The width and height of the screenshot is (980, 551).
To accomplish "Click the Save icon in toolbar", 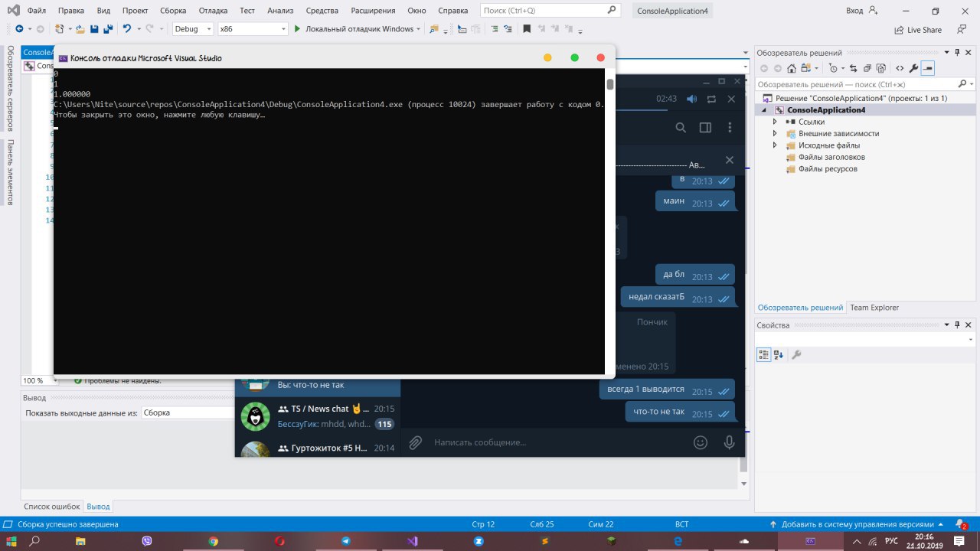I will [94, 29].
